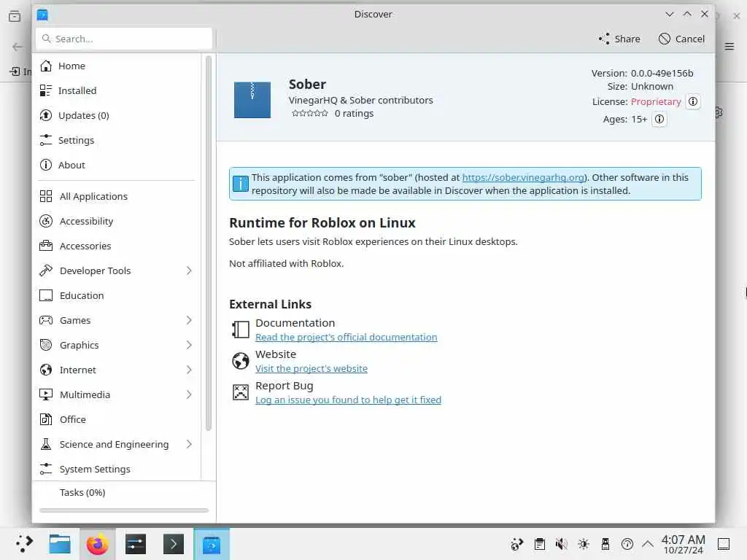
Task: Share the Sober application
Action: point(619,39)
